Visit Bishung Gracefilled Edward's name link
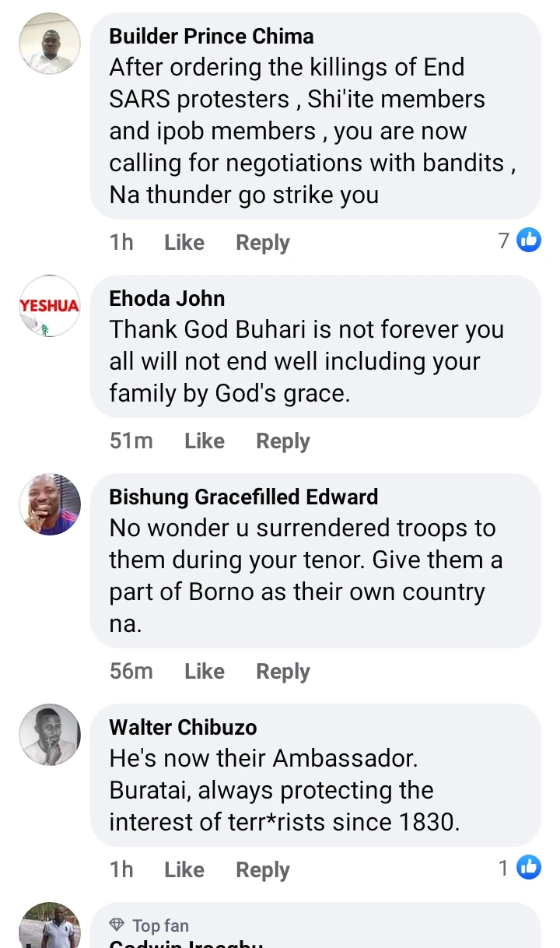 tap(243, 497)
